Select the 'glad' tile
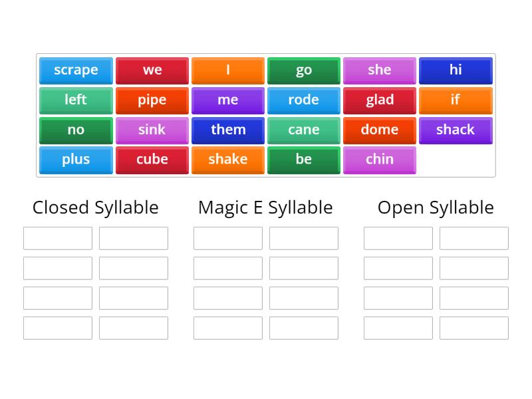The width and height of the screenshot is (532, 399). 380,100
